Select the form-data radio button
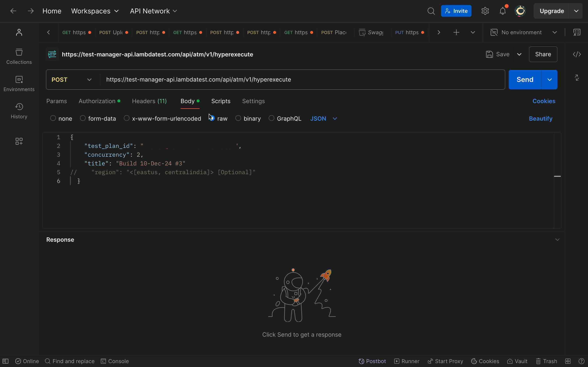This screenshot has height=367, width=588. (x=83, y=118)
